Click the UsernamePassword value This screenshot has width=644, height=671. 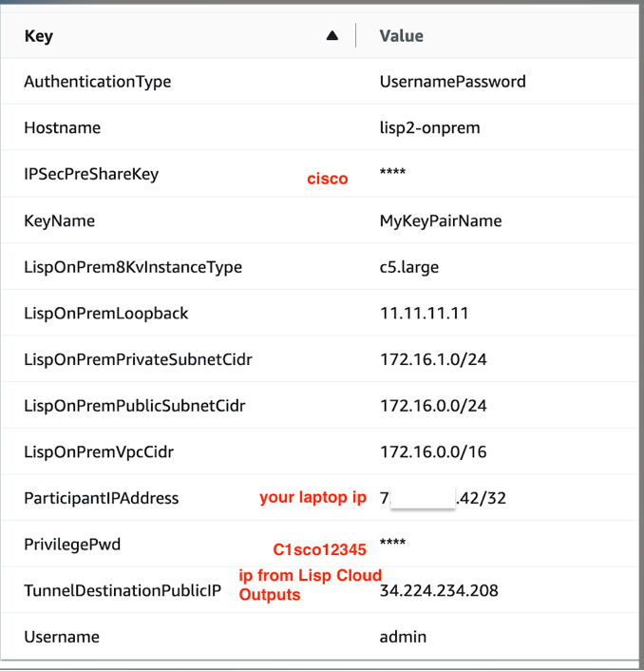[x=452, y=82]
